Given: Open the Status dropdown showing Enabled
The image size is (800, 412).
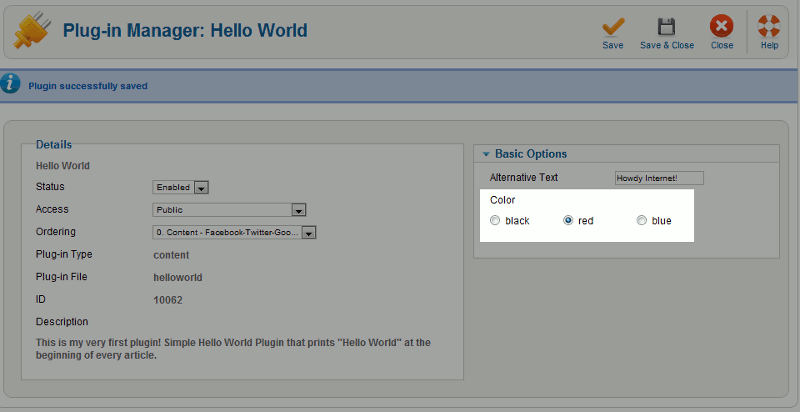Looking at the screenshot, I should [181, 187].
